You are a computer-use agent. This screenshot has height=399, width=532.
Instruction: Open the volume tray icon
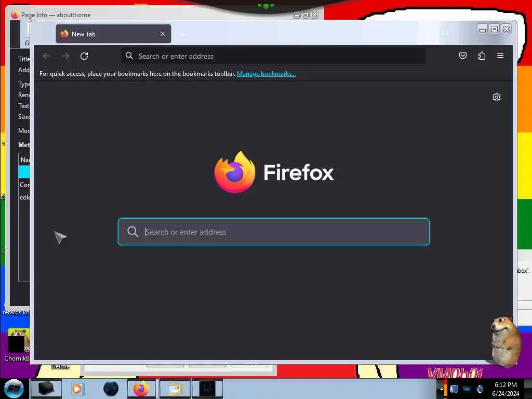click(480, 389)
